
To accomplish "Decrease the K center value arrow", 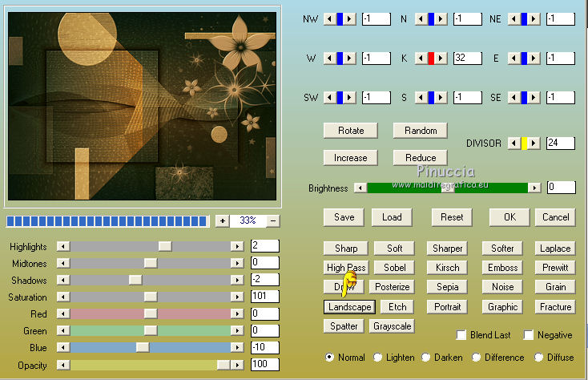I will point(421,59).
